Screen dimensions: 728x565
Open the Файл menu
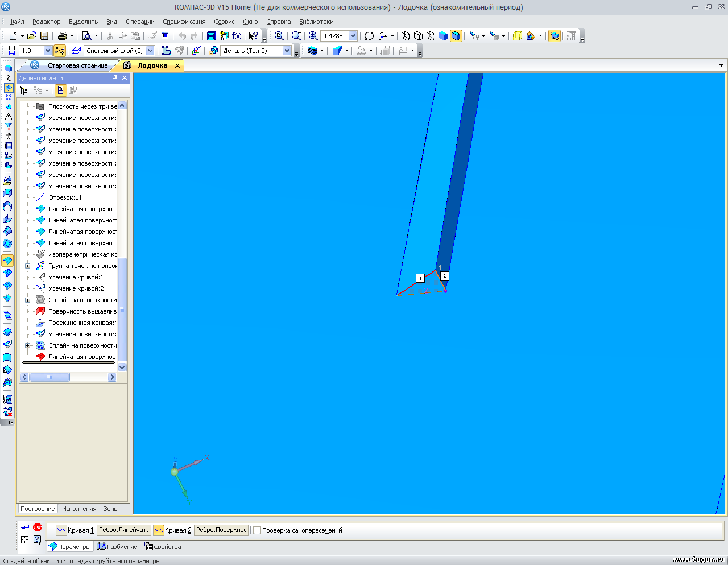(16, 22)
